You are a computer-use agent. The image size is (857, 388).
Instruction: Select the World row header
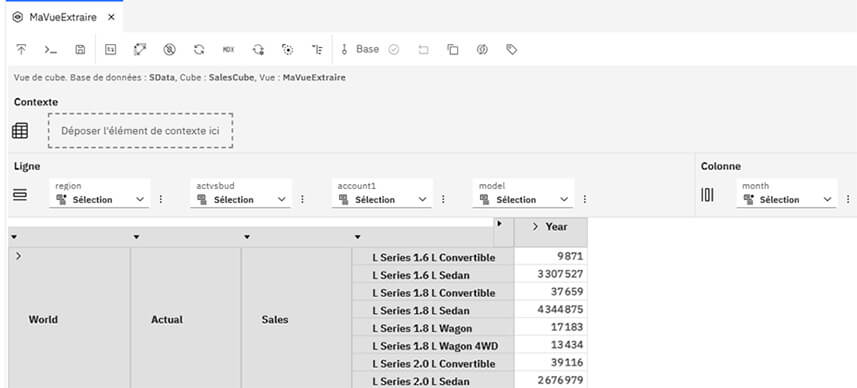click(43, 320)
